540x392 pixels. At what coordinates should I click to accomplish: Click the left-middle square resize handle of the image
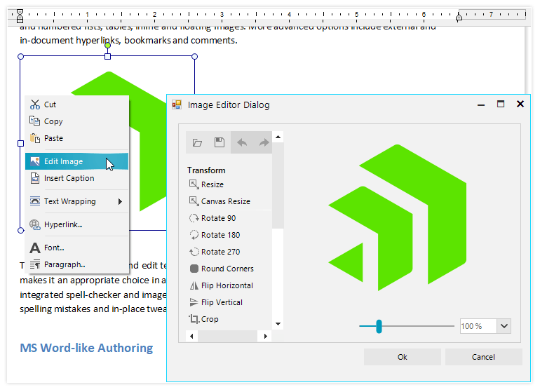[20, 143]
